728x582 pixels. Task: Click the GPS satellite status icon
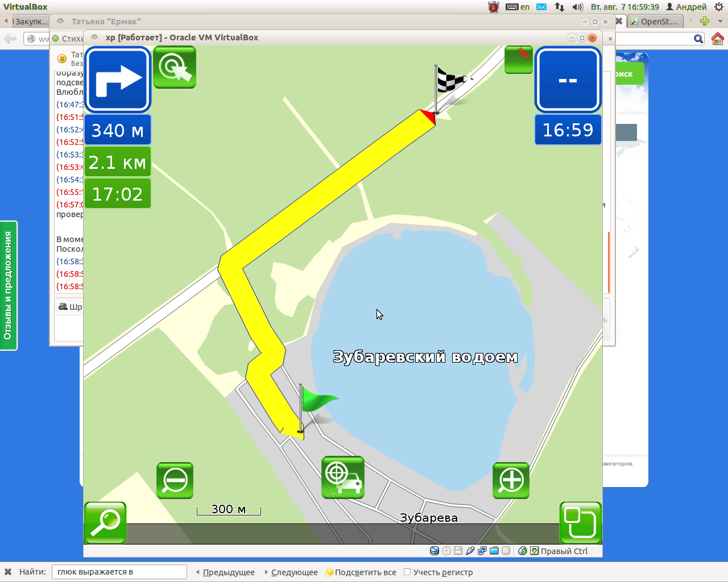pos(518,60)
